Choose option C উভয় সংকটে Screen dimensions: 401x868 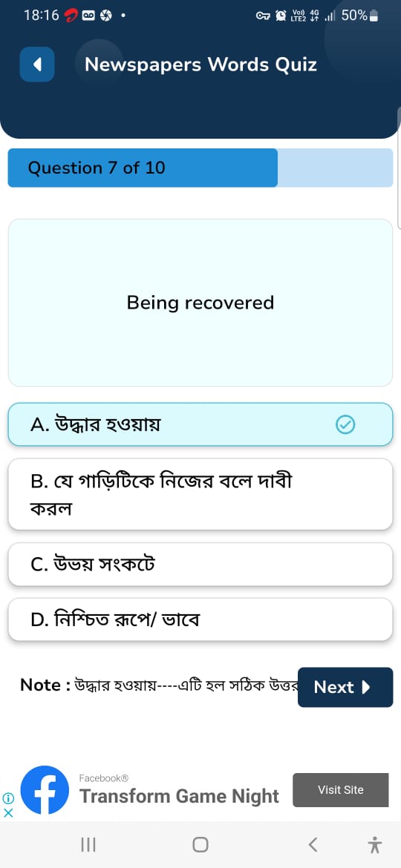[x=200, y=564]
